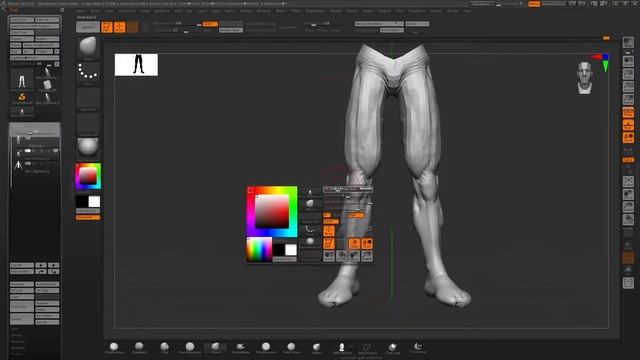Click the popup color picker square

coord(272,211)
